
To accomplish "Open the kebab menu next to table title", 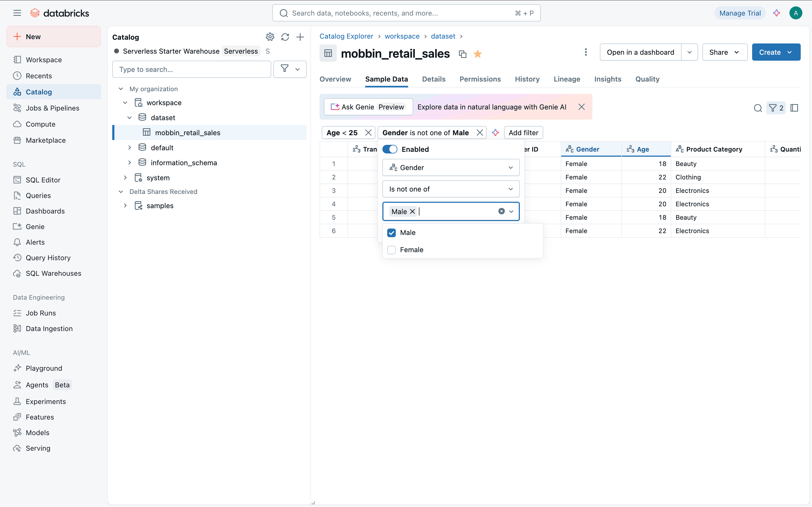I will [586, 52].
